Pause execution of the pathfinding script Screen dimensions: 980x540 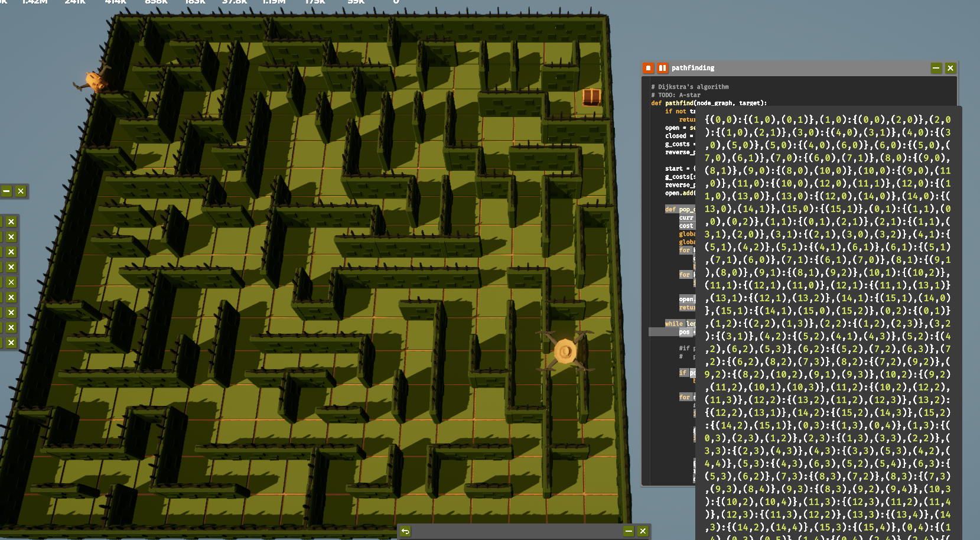point(662,68)
